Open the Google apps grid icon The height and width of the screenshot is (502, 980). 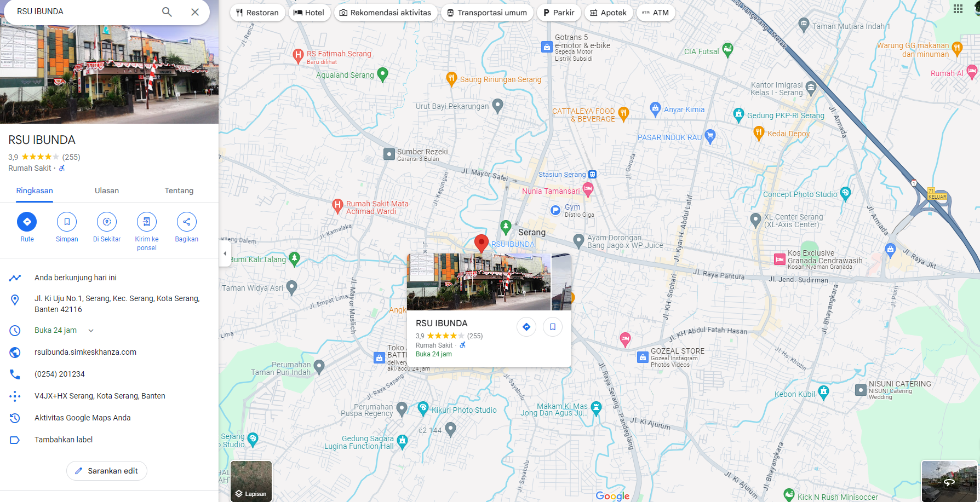[x=958, y=9]
